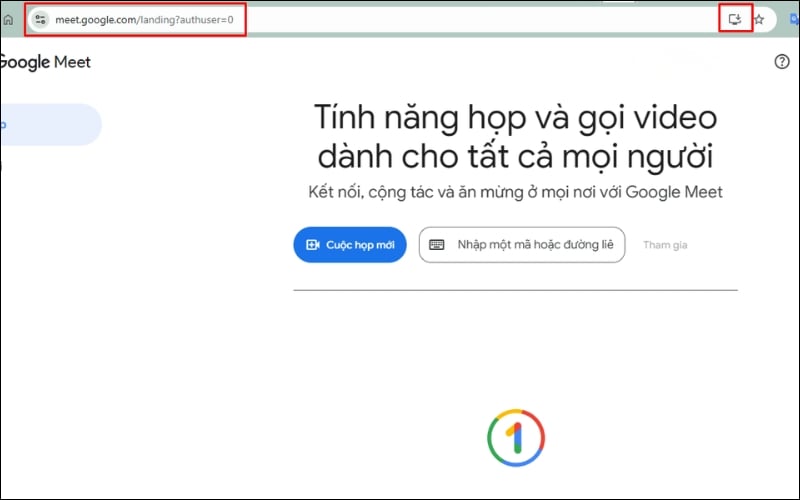Open site information icon in address bar
The width and height of the screenshot is (800, 500).
tap(40, 20)
